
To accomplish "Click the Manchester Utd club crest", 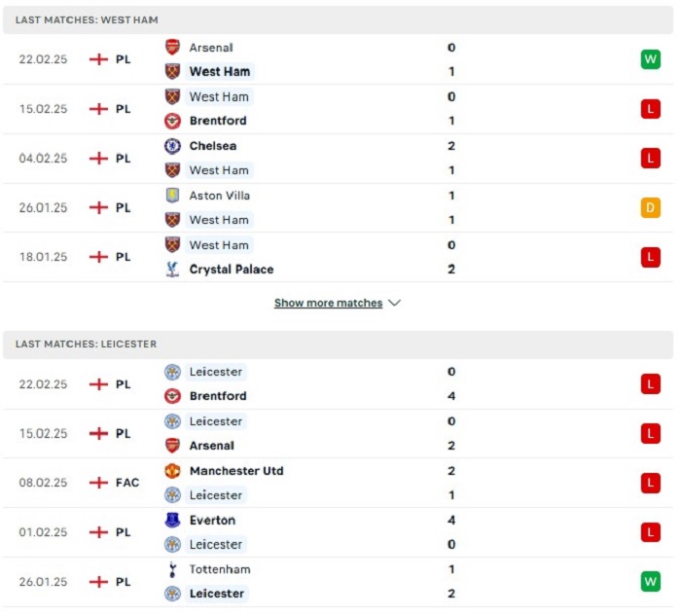I will pos(172,471).
